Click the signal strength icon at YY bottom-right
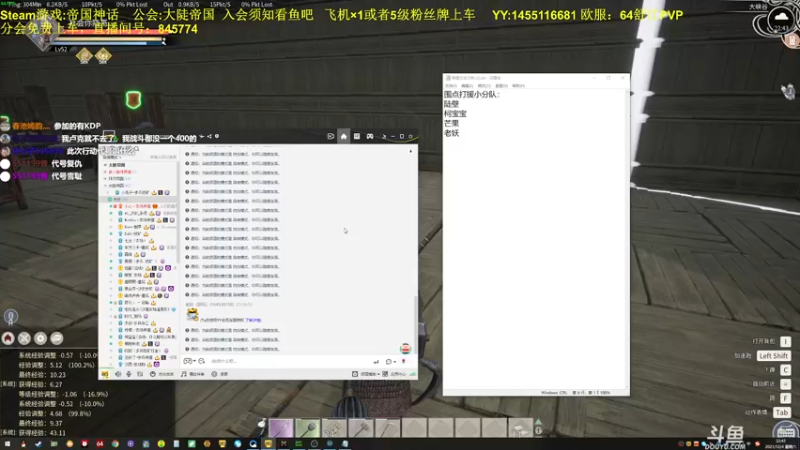The height and width of the screenshot is (450, 800). tap(412, 374)
